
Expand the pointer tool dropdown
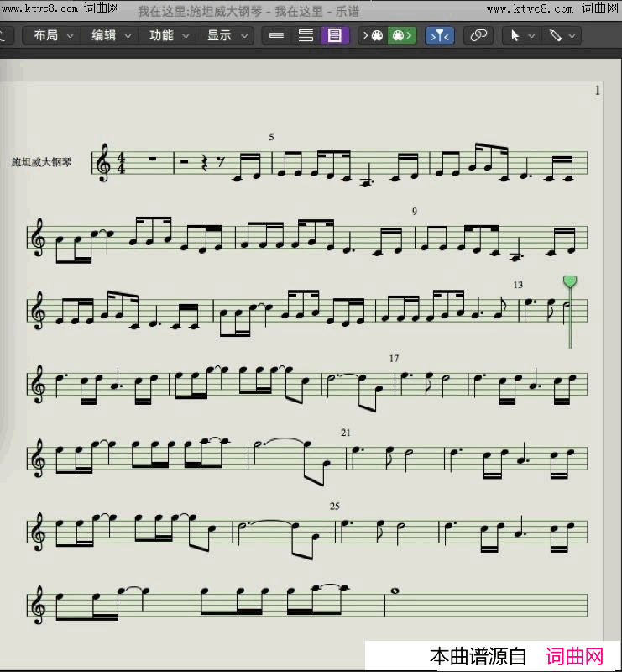click(x=521, y=35)
